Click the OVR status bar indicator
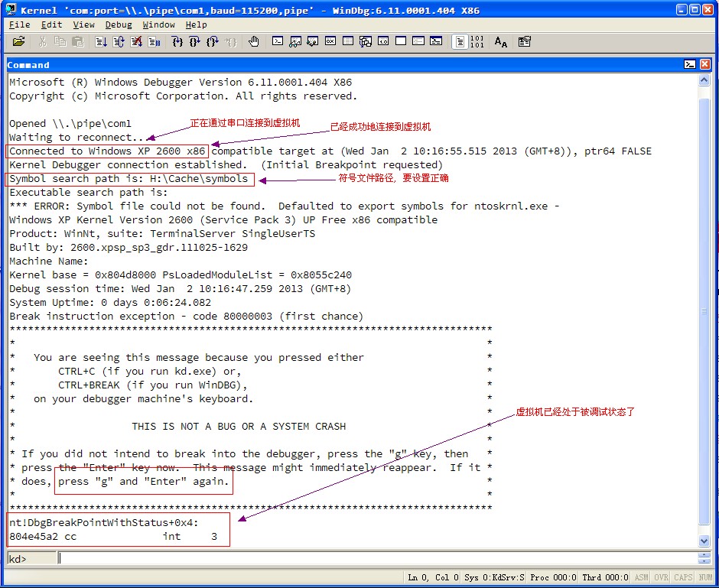This screenshot has width=719, height=588. [x=661, y=577]
